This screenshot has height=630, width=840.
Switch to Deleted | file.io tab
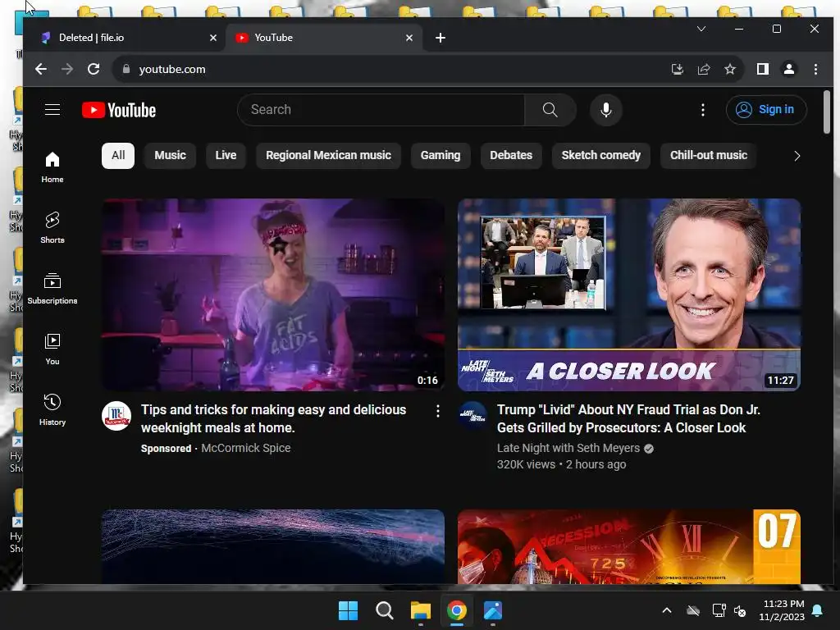pyautogui.click(x=129, y=38)
